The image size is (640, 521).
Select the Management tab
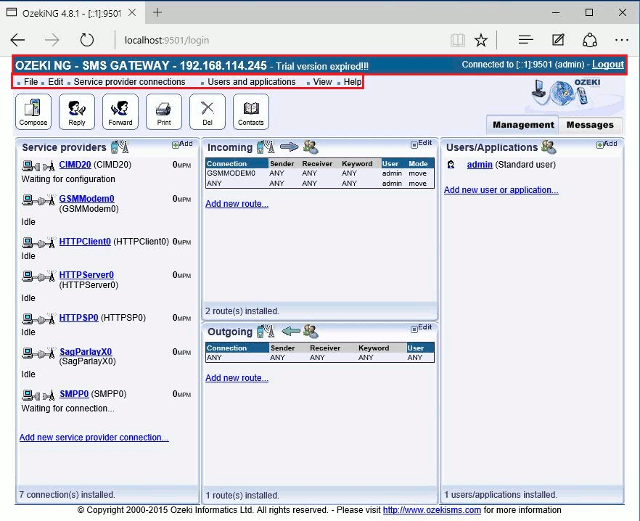[x=523, y=125]
